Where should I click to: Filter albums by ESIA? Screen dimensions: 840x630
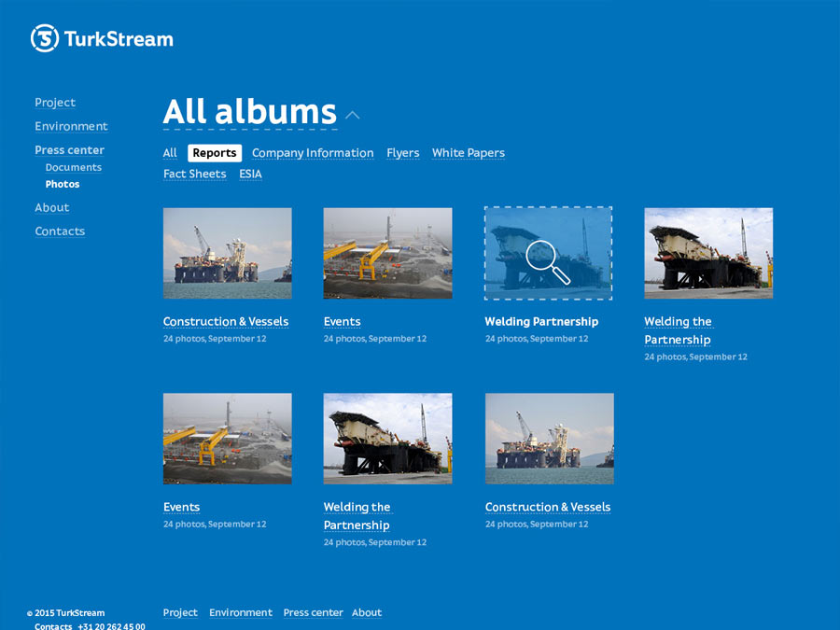(x=250, y=174)
